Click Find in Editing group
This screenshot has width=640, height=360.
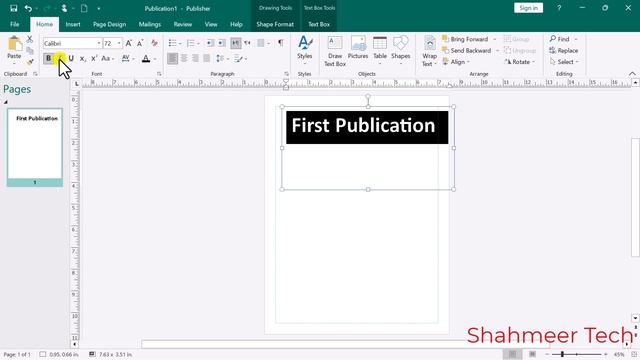pyautogui.click(x=560, y=39)
